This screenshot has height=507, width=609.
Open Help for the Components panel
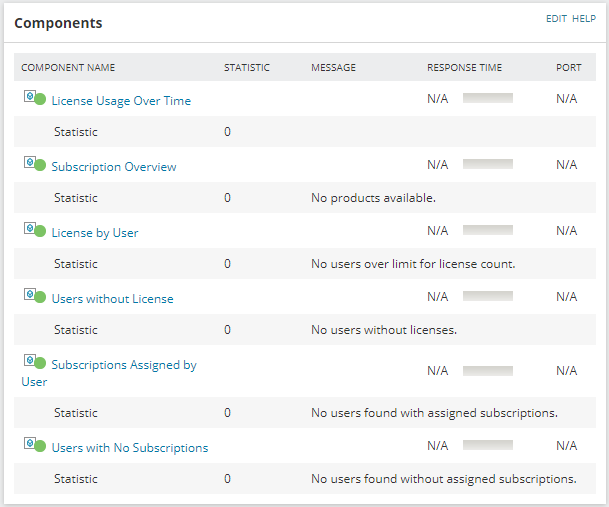pos(584,19)
